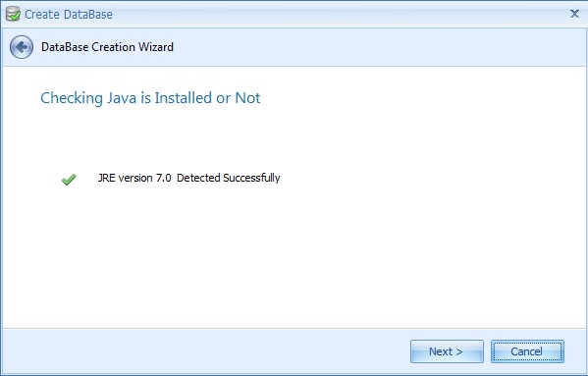Close the Create DataBase window
Image resolution: width=588 pixels, height=376 pixels.
(x=574, y=14)
